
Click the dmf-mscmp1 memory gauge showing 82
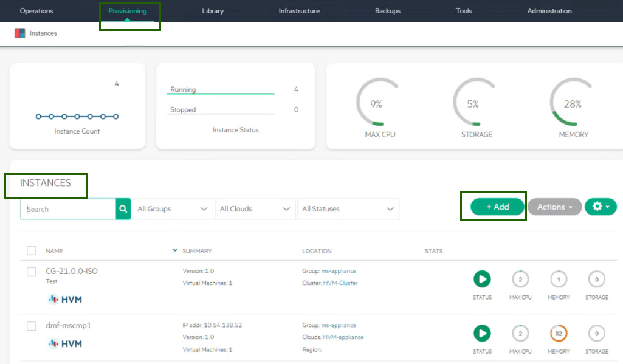click(558, 334)
